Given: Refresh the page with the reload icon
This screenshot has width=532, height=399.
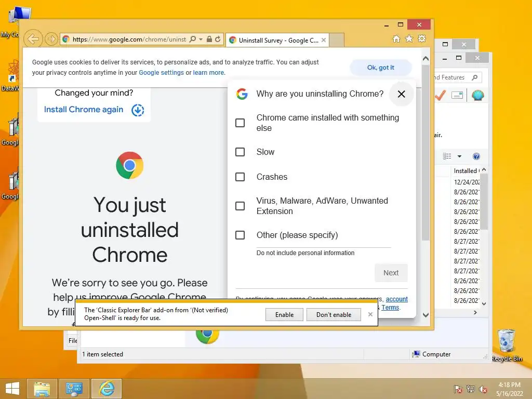Looking at the screenshot, I should pyautogui.click(x=218, y=39).
